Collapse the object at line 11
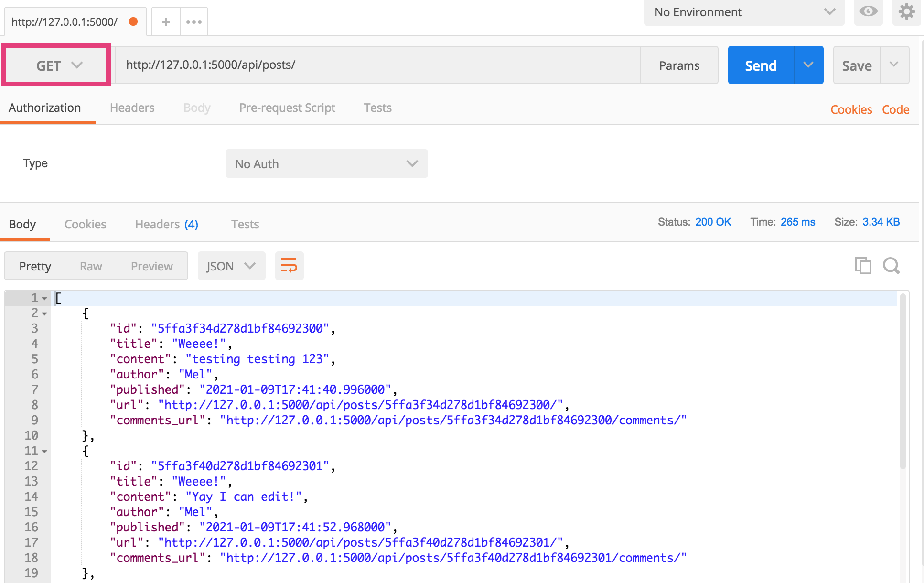The height and width of the screenshot is (583, 924). click(x=44, y=451)
